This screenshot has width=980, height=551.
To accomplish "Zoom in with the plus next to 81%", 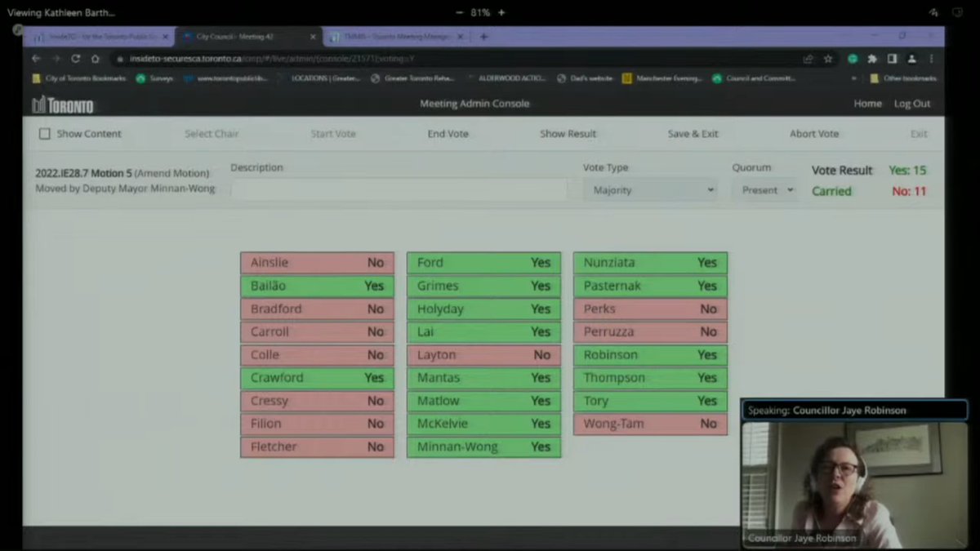I will [501, 13].
